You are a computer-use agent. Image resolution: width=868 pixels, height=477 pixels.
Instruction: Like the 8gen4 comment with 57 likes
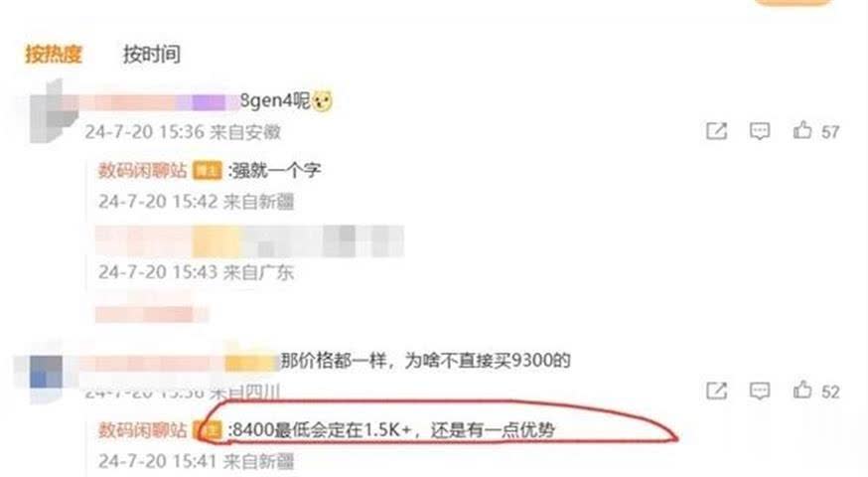(802, 131)
